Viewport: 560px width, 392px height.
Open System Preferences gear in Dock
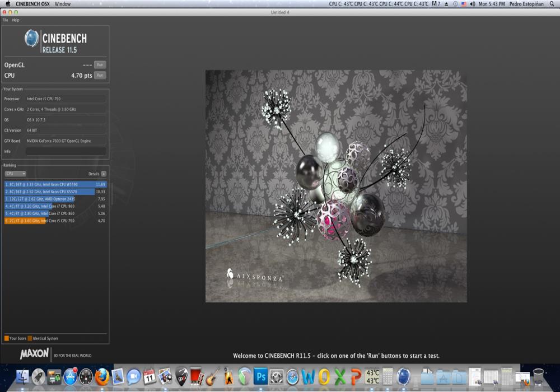[277, 377]
